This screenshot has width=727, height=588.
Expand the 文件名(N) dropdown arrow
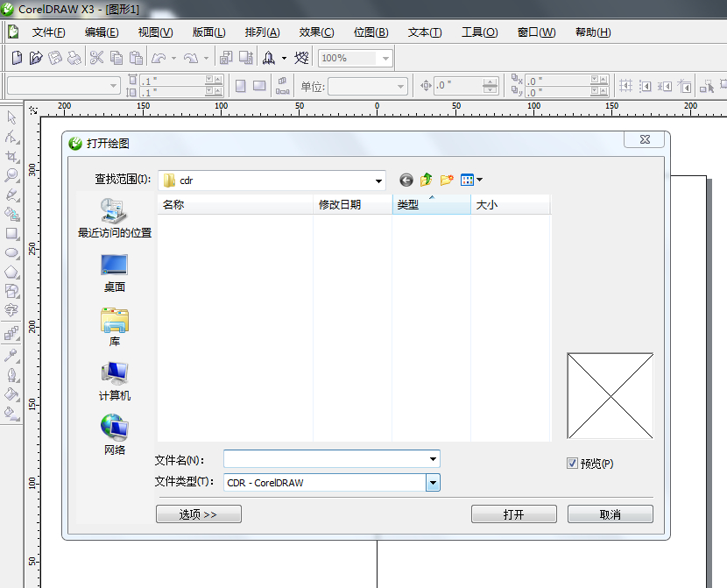point(433,459)
